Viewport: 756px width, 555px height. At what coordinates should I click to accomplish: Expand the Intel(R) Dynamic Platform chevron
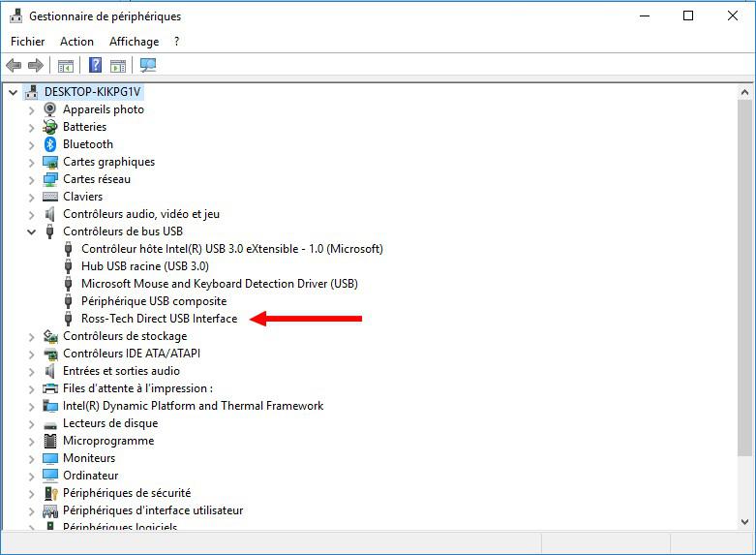point(31,407)
